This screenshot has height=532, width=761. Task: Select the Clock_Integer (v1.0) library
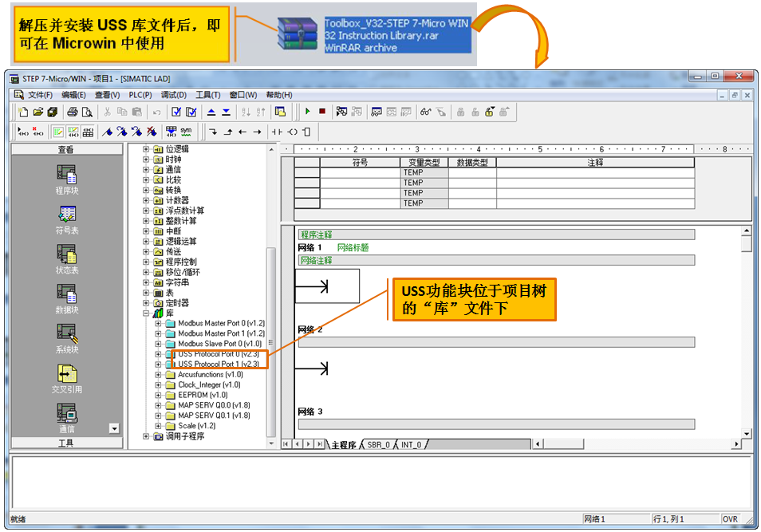(x=209, y=385)
